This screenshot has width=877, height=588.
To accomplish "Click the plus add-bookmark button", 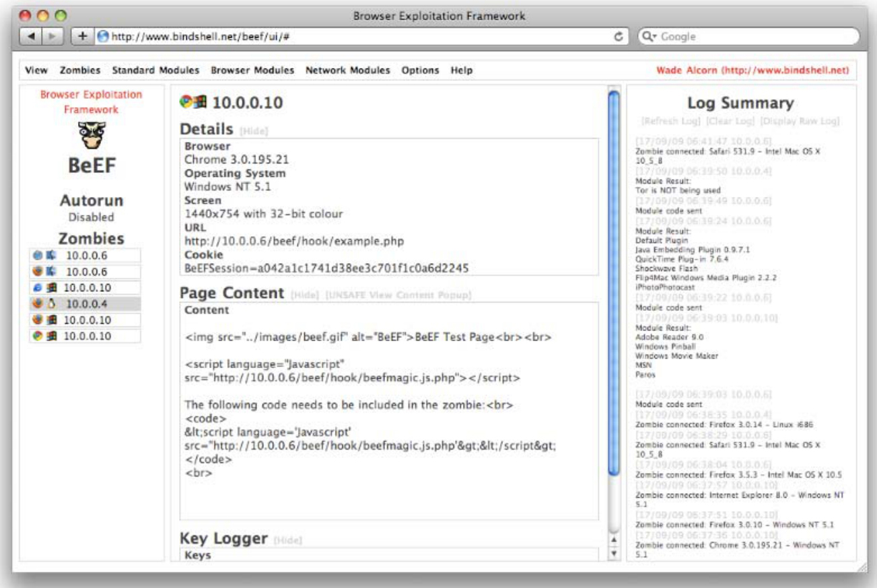I will (x=82, y=37).
